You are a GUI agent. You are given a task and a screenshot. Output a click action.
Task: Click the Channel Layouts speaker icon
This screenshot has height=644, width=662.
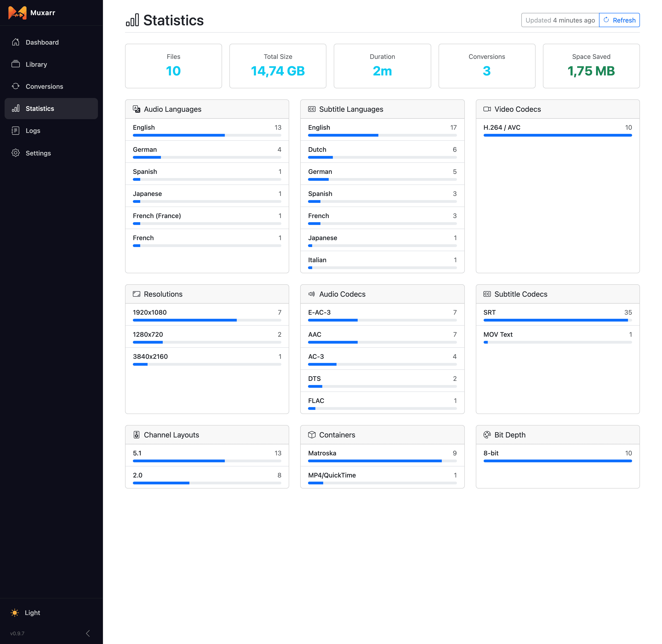click(137, 435)
